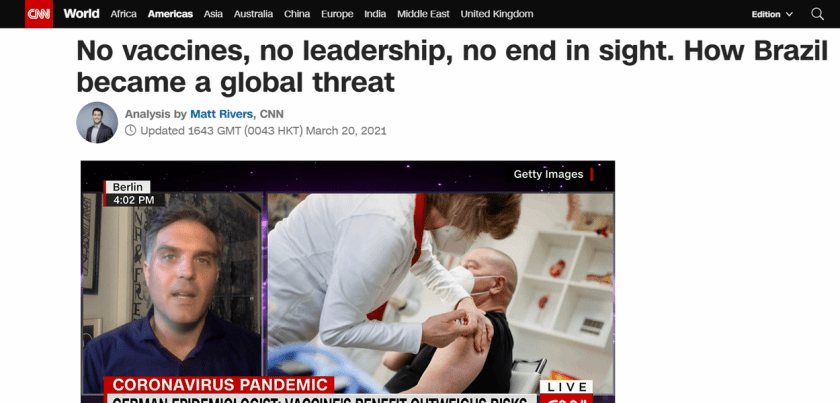Open the World section
Screen dimensions: 840x403
click(x=81, y=14)
